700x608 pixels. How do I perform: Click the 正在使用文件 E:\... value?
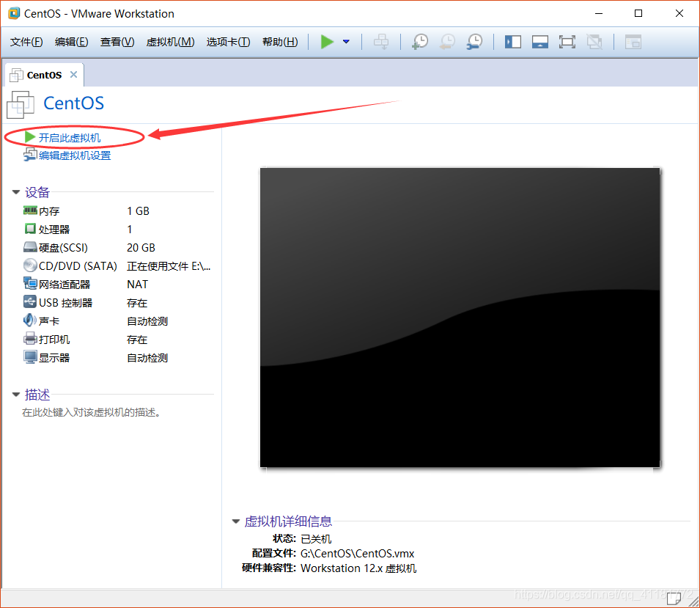(x=169, y=266)
